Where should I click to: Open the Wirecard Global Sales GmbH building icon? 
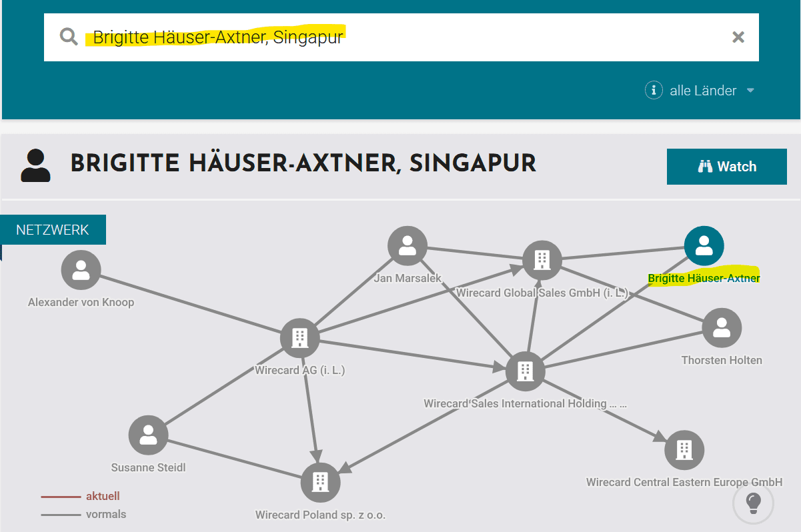click(542, 260)
